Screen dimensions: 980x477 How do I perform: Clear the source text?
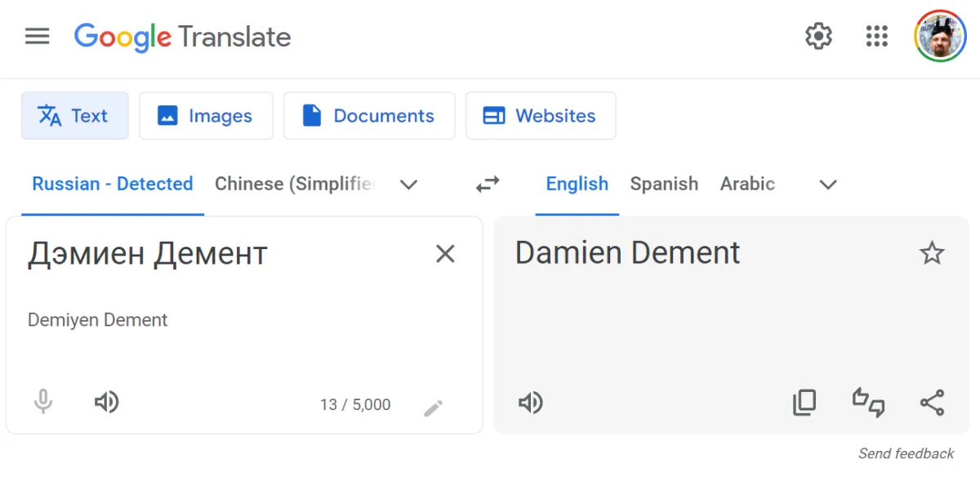[x=445, y=254]
